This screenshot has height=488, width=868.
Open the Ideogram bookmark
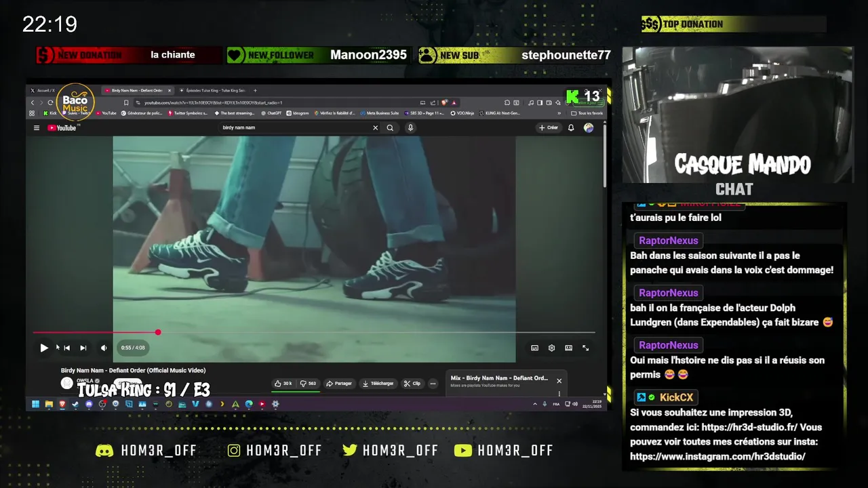[297, 113]
